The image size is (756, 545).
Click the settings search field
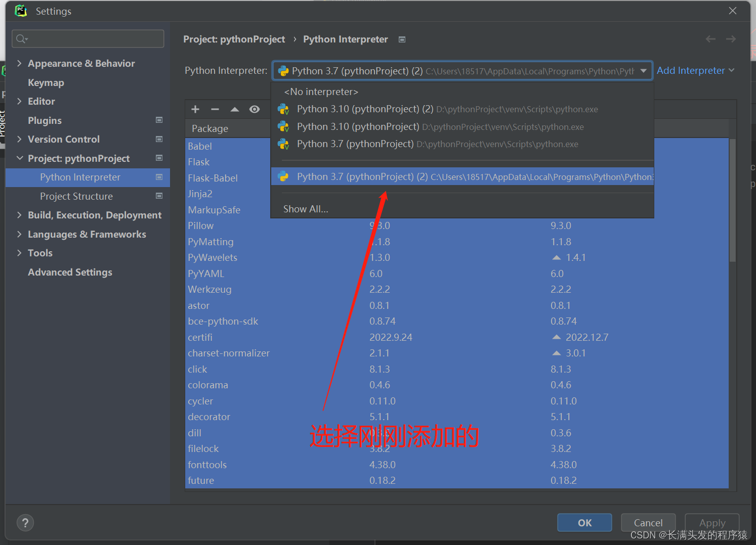(88, 39)
